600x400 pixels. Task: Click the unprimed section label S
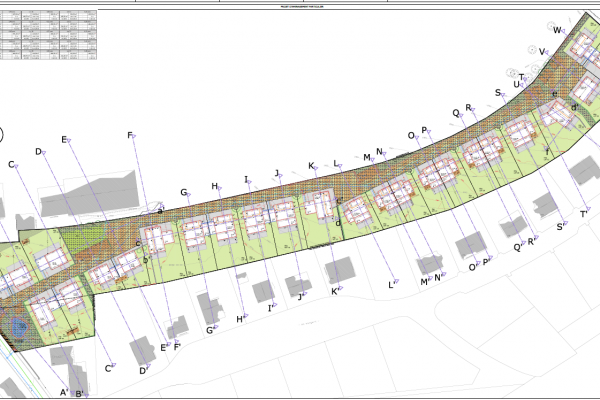pos(498,92)
